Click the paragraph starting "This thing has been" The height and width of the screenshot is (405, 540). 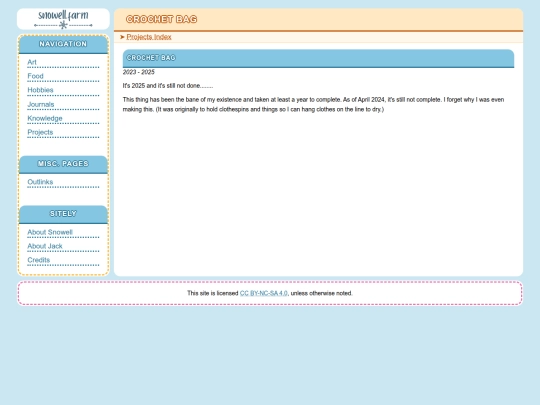point(313,104)
